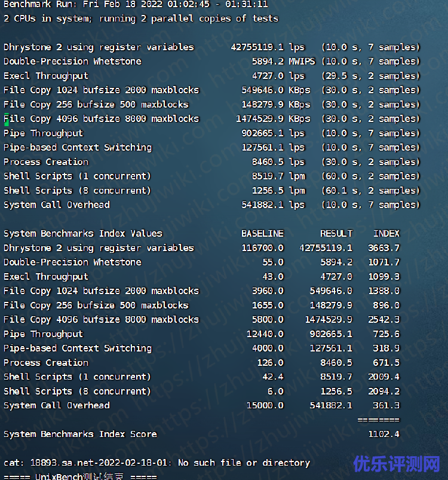Click the Shell Scripts 8 concurrent baseline '6.0'
Image resolution: width=448 pixels, height=480 pixels.
275,391
